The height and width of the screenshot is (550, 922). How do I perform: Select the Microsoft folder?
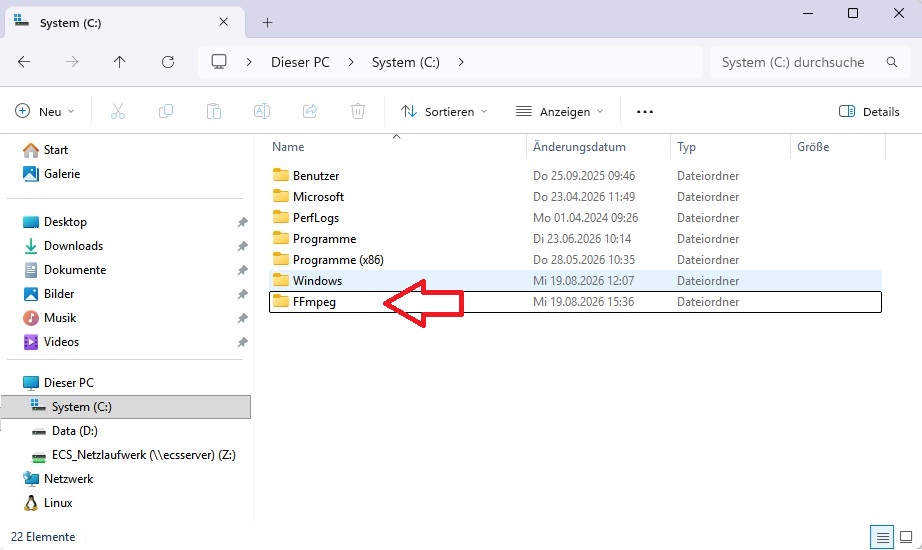pyautogui.click(x=575, y=196)
